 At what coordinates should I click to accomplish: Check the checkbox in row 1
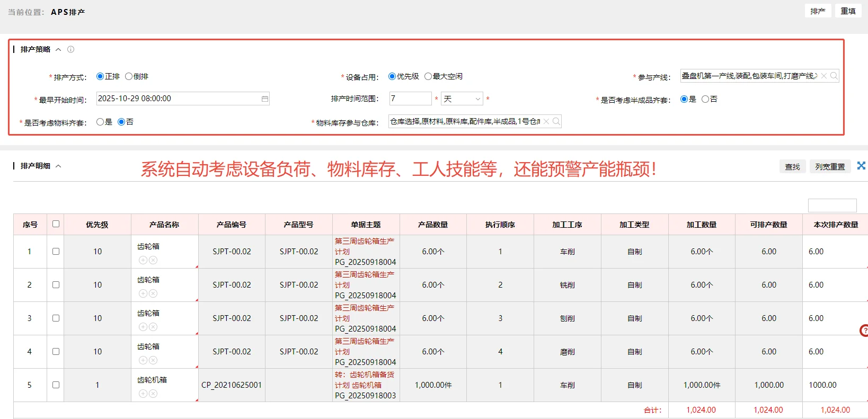pyautogui.click(x=56, y=252)
